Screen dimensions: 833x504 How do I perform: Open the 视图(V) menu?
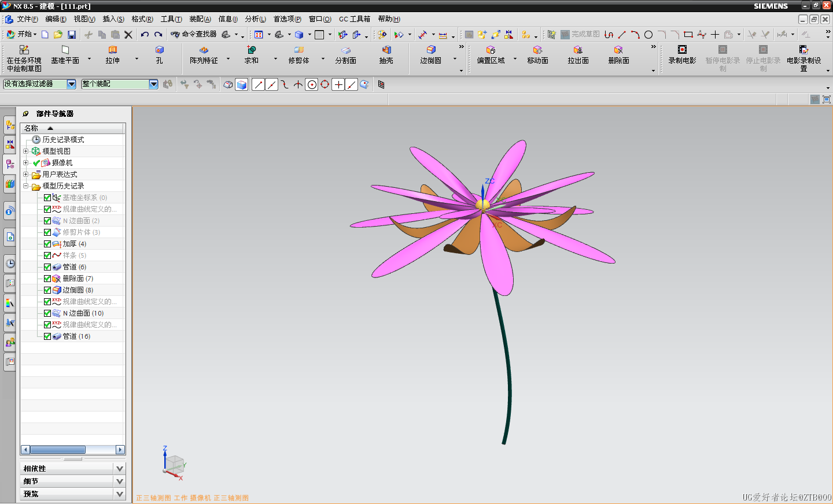point(84,19)
